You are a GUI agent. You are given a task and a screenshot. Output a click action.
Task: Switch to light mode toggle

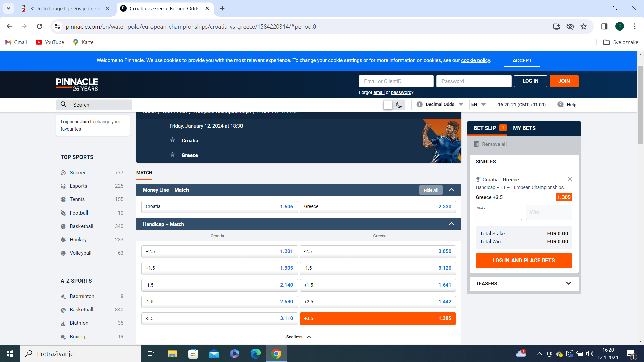click(x=388, y=105)
